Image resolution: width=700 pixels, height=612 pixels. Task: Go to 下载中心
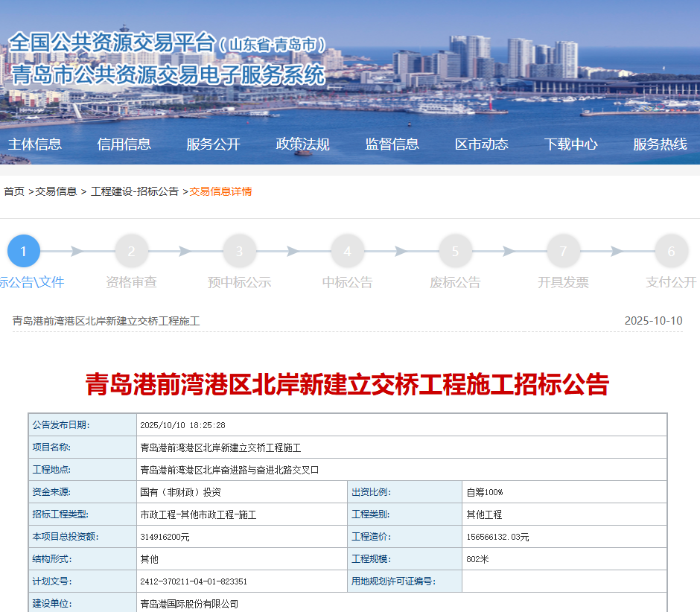point(571,144)
